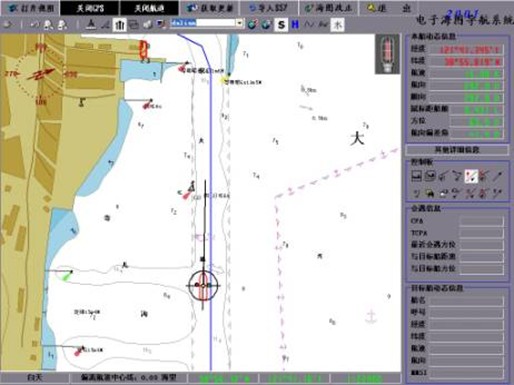Image resolution: width=514 pixels, height=385 pixels.
Task: Click the ship thumbnail in the chart corner
Action: tap(387, 54)
